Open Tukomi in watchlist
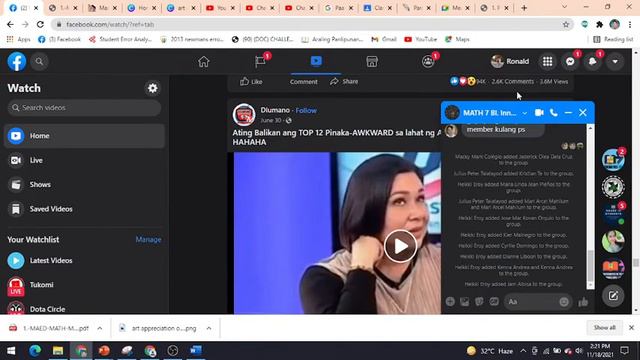Screen dimensions: 640x360 [x=84, y=285]
